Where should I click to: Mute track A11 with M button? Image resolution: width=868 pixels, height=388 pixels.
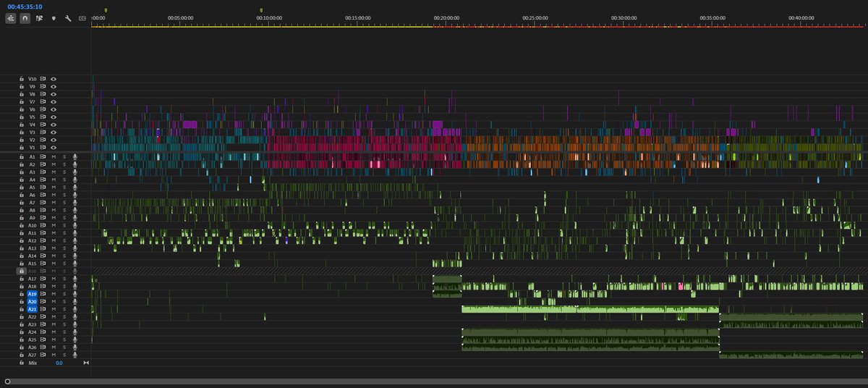[54, 233]
